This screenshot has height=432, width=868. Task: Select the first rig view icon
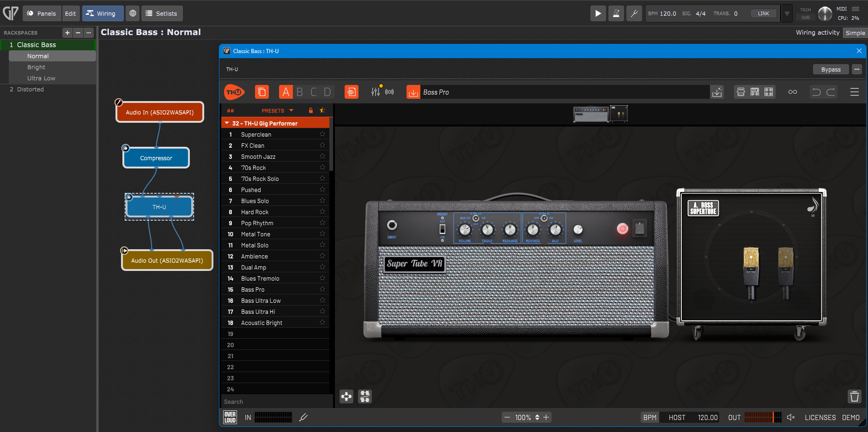click(x=741, y=92)
